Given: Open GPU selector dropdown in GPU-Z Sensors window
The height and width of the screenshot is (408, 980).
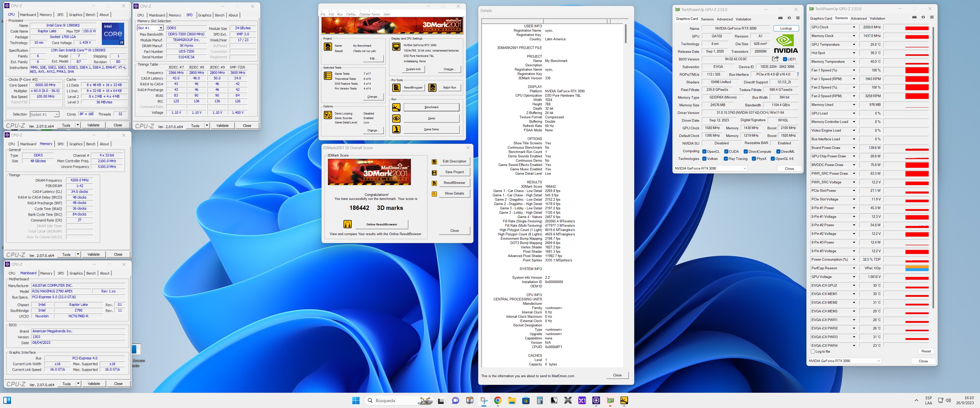Looking at the screenshot, I should tap(844, 361).
